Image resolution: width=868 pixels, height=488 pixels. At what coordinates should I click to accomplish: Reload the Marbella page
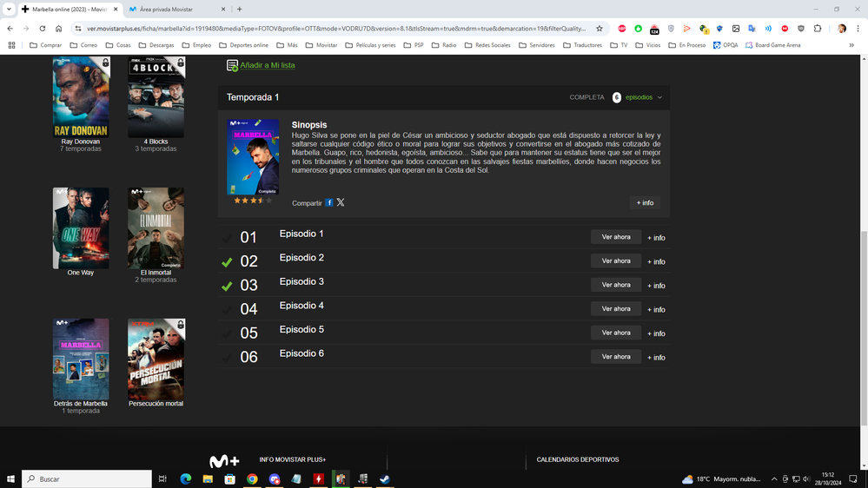[42, 29]
